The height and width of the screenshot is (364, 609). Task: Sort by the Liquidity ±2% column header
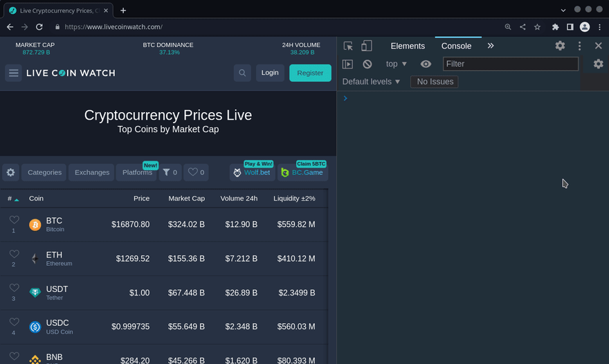tap(294, 199)
